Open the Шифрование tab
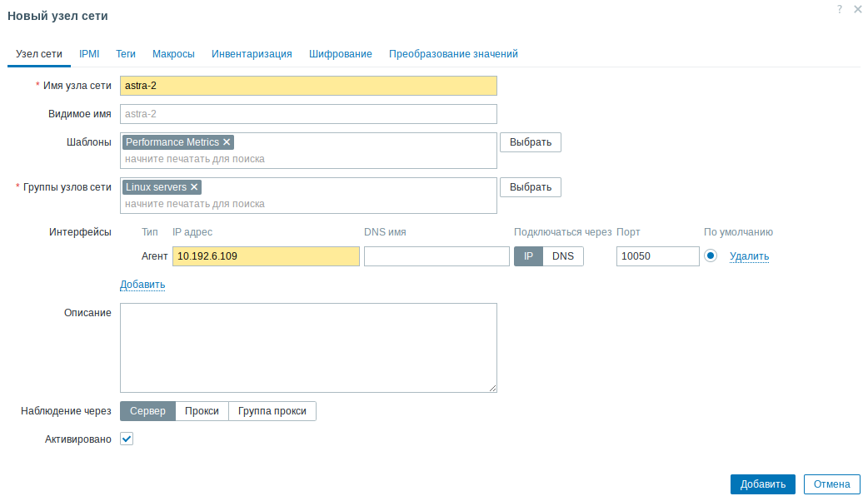The height and width of the screenshot is (501, 868). 340,54
